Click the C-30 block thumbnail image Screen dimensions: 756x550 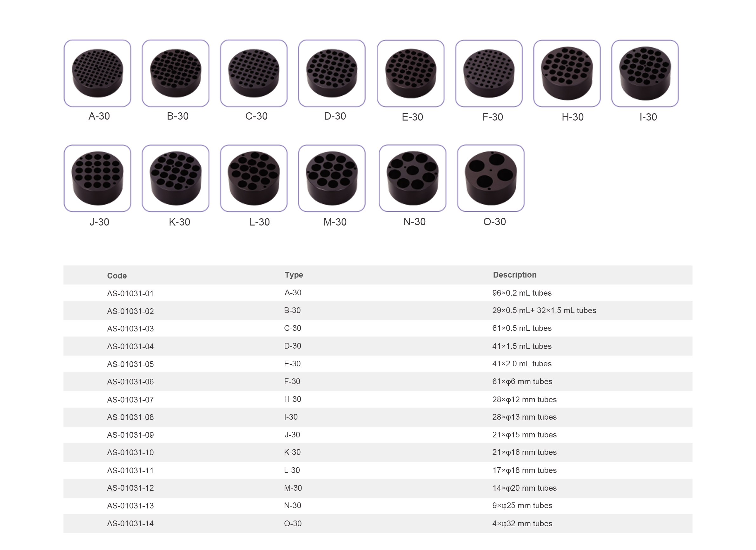[x=254, y=73]
